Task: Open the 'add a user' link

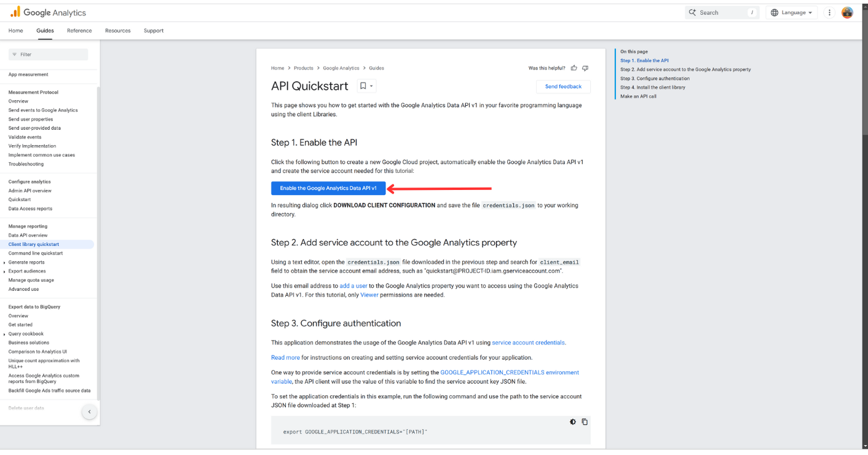Action: point(353,286)
